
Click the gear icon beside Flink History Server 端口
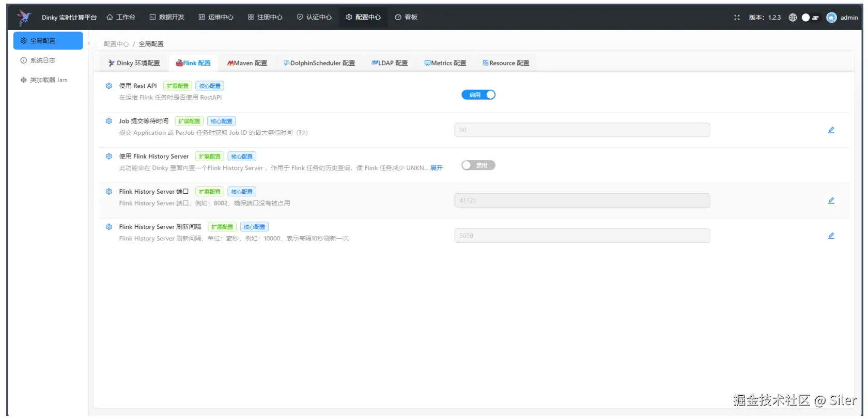click(109, 191)
